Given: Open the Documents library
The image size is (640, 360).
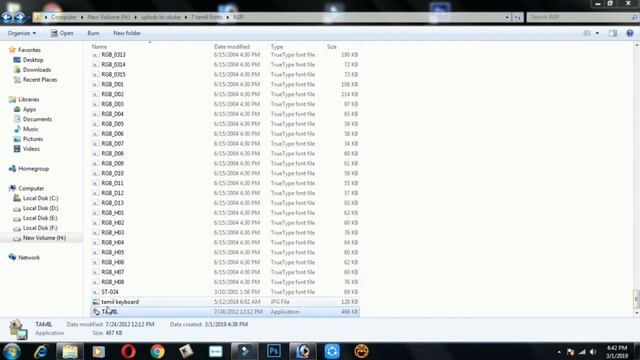Looking at the screenshot, I should pyautogui.click(x=37, y=119).
